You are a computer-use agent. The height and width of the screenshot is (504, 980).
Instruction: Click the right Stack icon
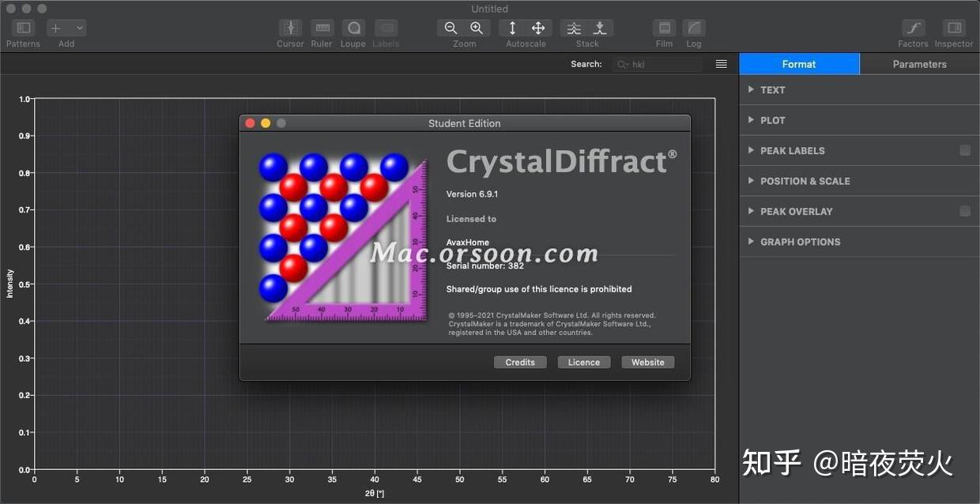(x=601, y=28)
